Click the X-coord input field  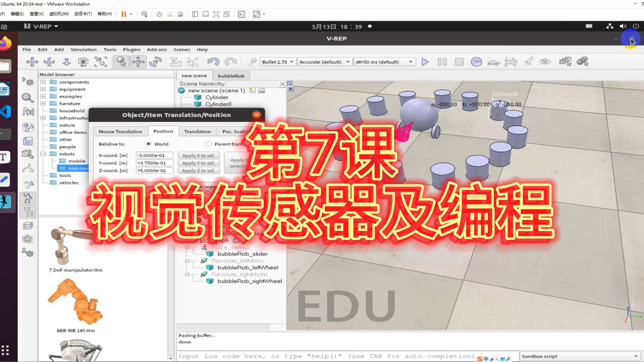[154, 155]
